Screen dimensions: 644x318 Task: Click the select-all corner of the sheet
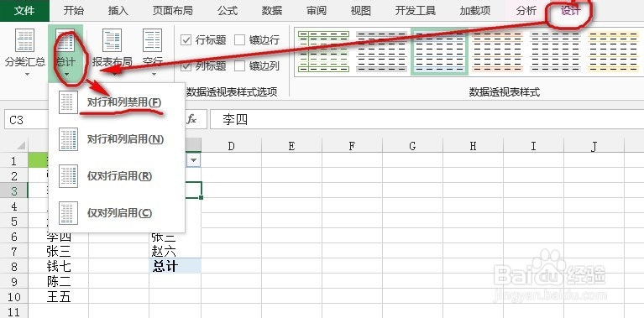(14, 145)
